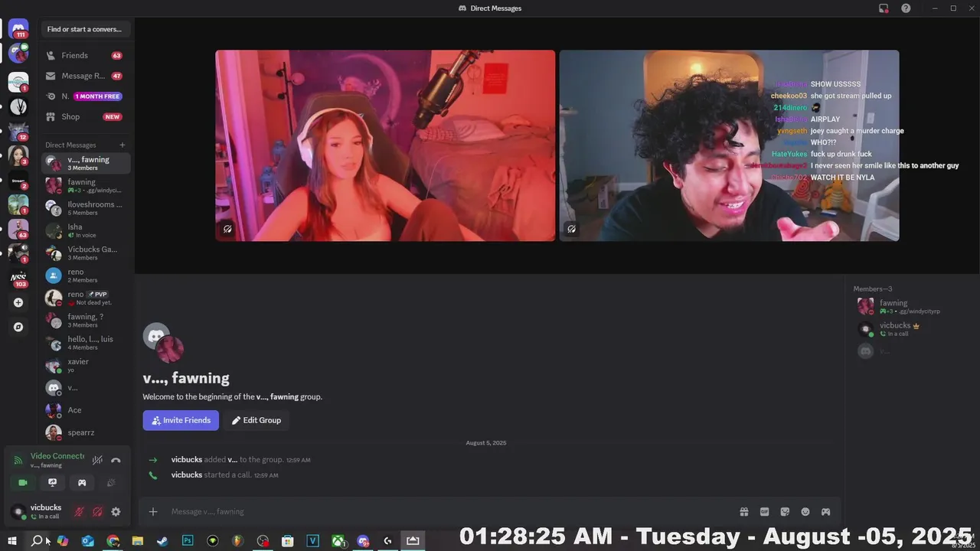Open Message Requests
The image size is (980, 551).
pyautogui.click(x=86, y=76)
